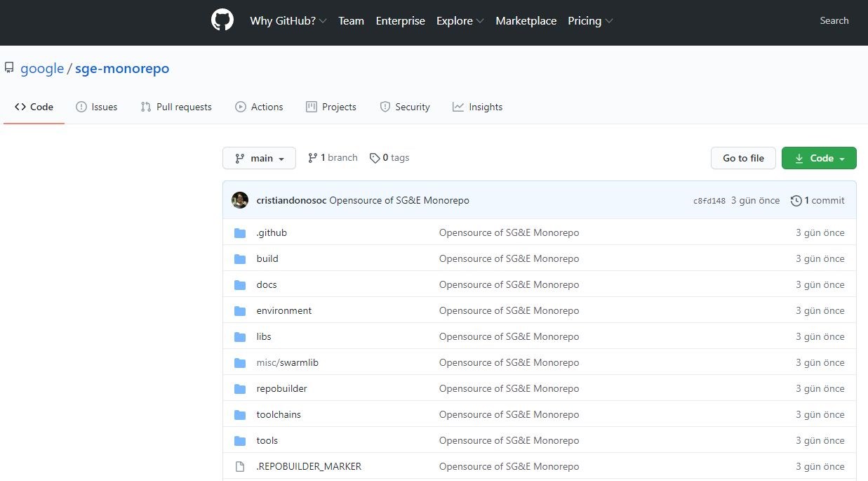Click the download icon on the Code button
Image resolution: width=868 pixels, height=481 pixels.
click(799, 159)
